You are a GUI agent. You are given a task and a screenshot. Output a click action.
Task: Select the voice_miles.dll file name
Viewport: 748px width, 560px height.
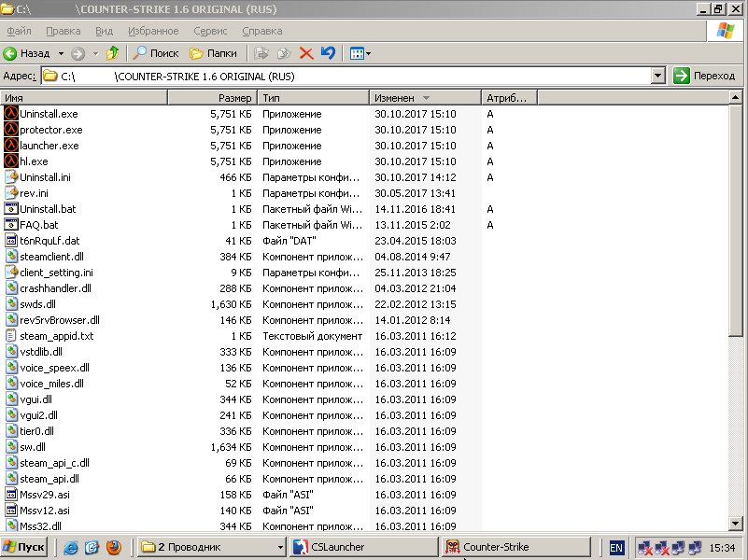51,384
